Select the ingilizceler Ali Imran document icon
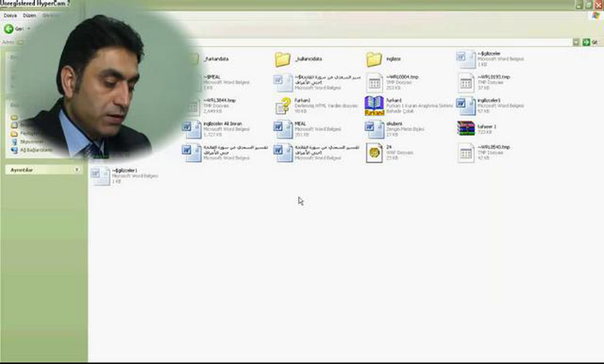604x364 pixels. [x=192, y=129]
